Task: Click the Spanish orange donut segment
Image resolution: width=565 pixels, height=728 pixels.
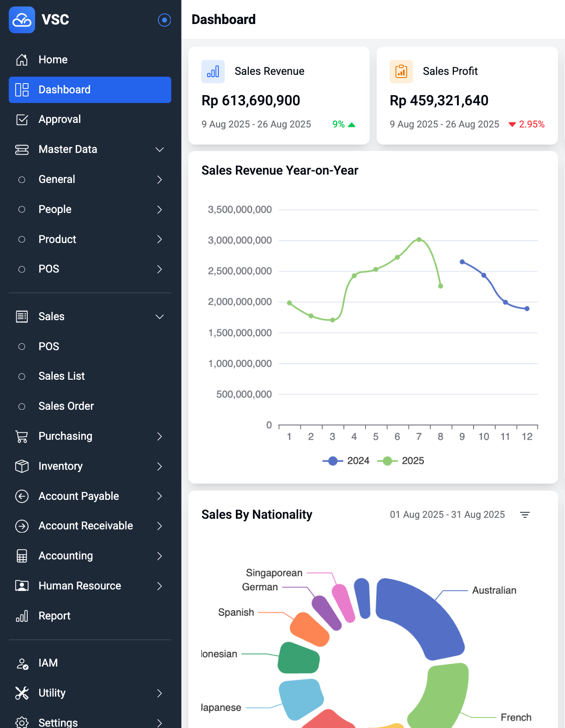Action: (310, 629)
